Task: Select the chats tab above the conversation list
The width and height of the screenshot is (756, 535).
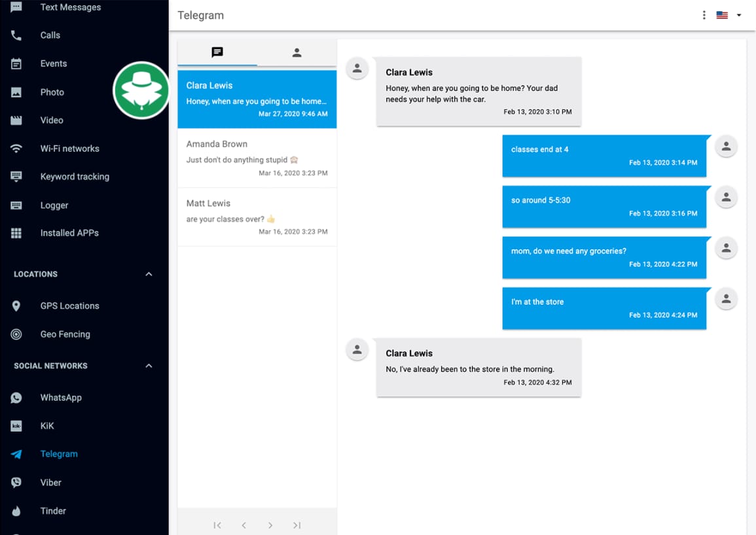Action: pos(217,53)
